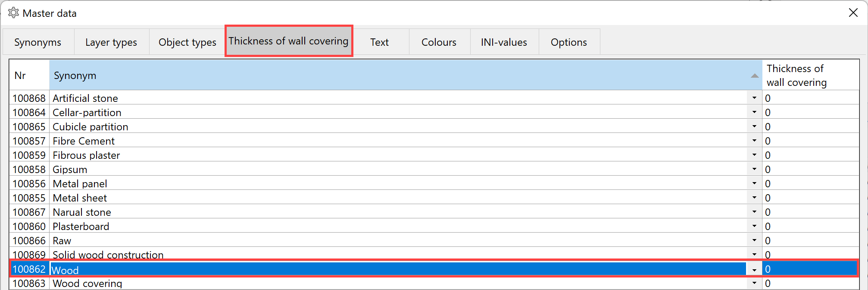Edit thickness value for Gipsum

(810, 169)
